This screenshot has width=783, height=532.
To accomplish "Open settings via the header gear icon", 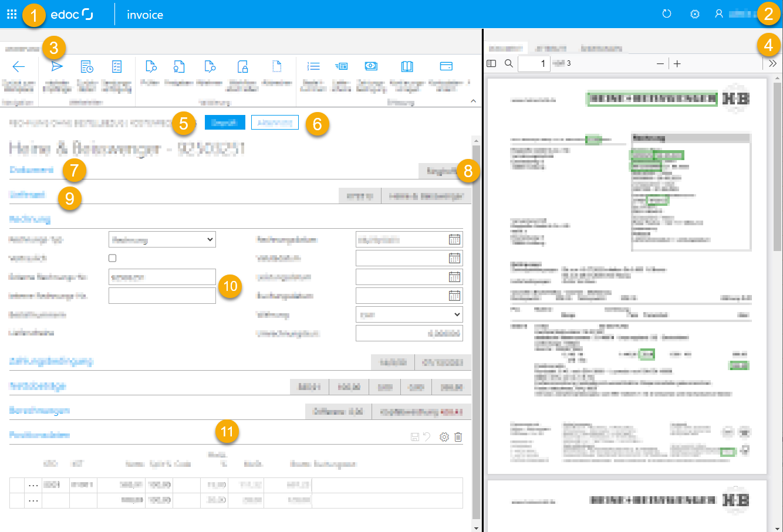I will (695, 14).
